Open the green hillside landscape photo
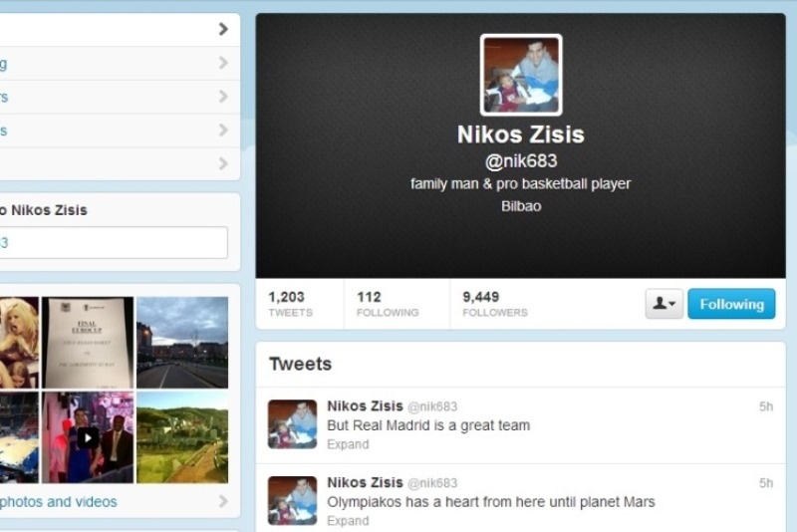Screen dimensions: 797x532 click(182, 437)
